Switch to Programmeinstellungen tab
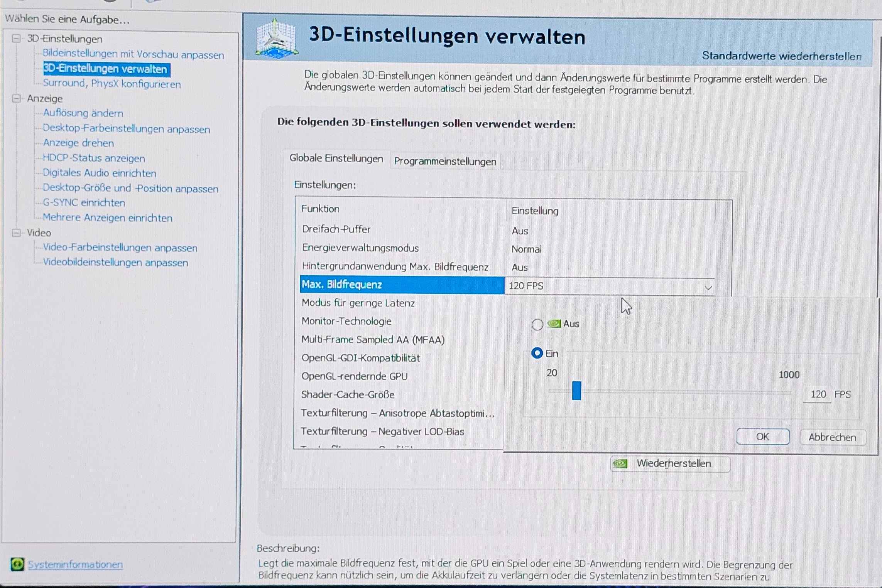 click(x=445, y=162)
